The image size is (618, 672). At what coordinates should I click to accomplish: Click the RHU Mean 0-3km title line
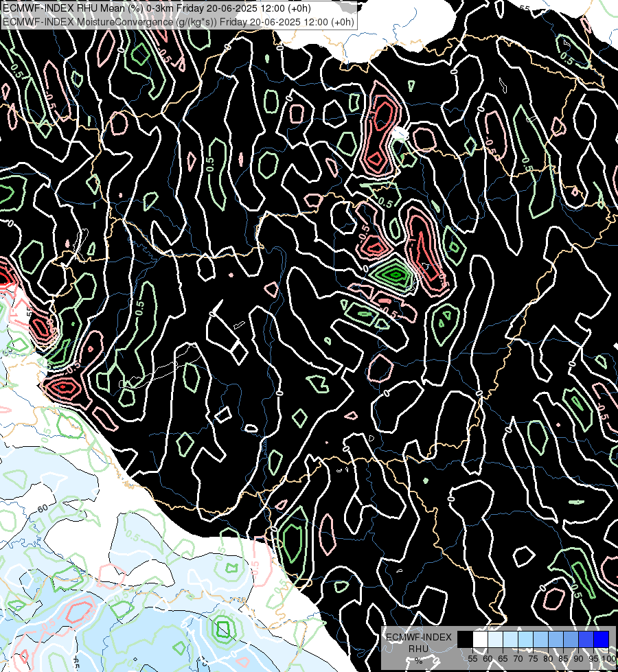click(x=157, y=8)
